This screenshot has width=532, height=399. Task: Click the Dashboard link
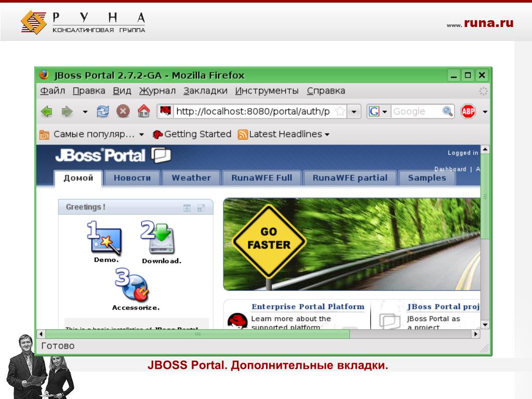[x=450, y=169]
